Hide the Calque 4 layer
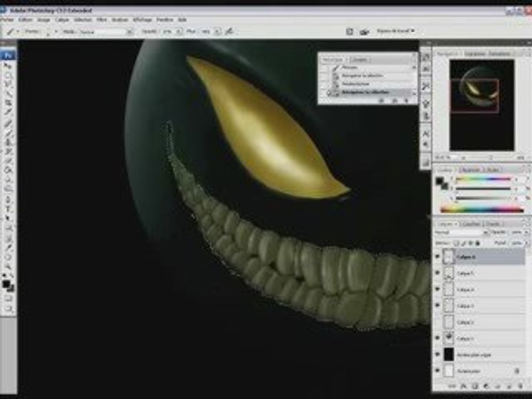This screenshot has height=399, width=532. 438,289
